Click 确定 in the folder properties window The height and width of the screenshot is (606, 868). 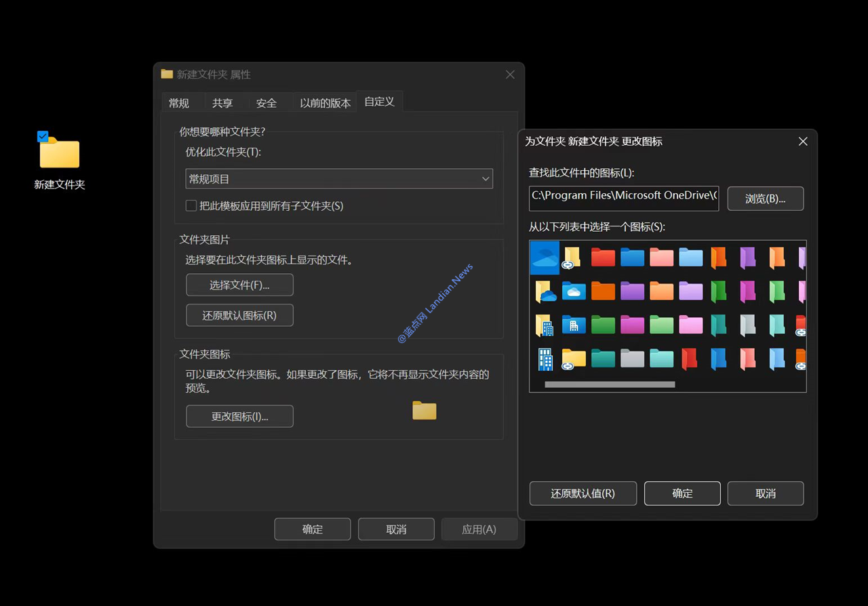tap(313, 529)
